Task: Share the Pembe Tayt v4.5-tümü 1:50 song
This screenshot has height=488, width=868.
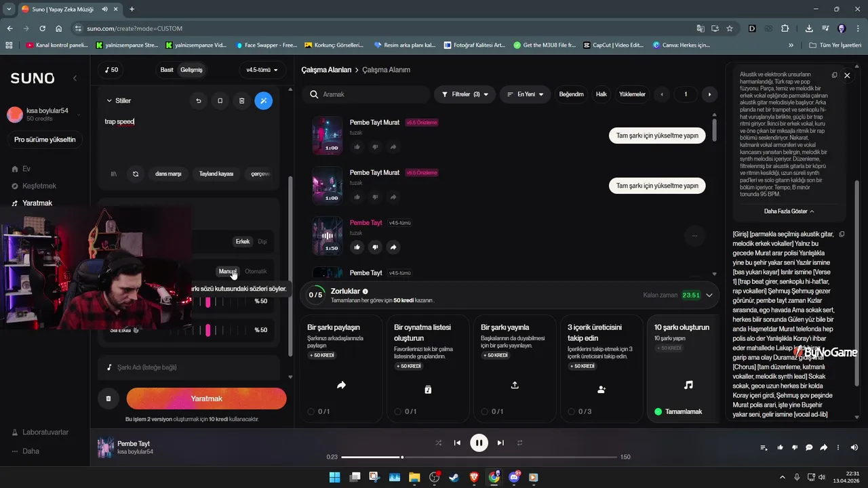Action: point(393,247)
